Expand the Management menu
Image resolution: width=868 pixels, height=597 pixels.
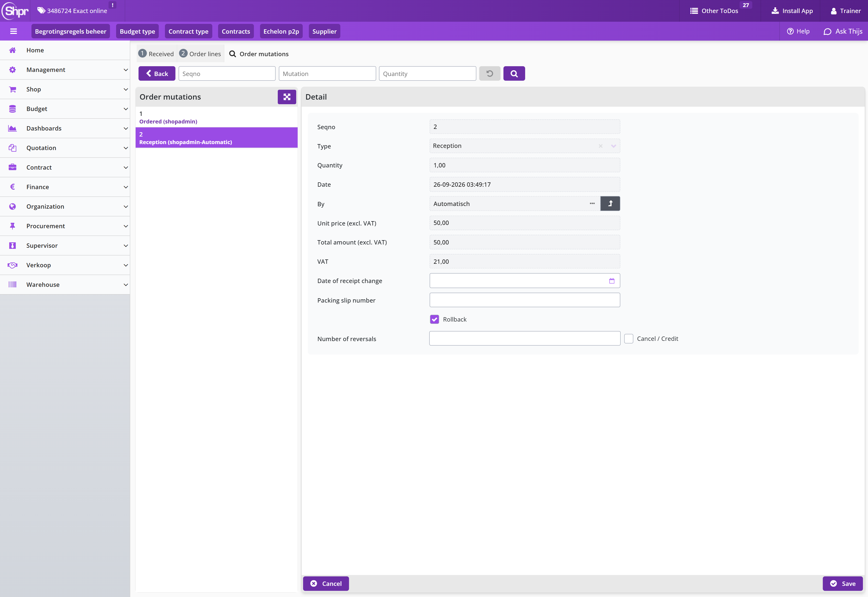pyautogui.click(x=65, y=70)
